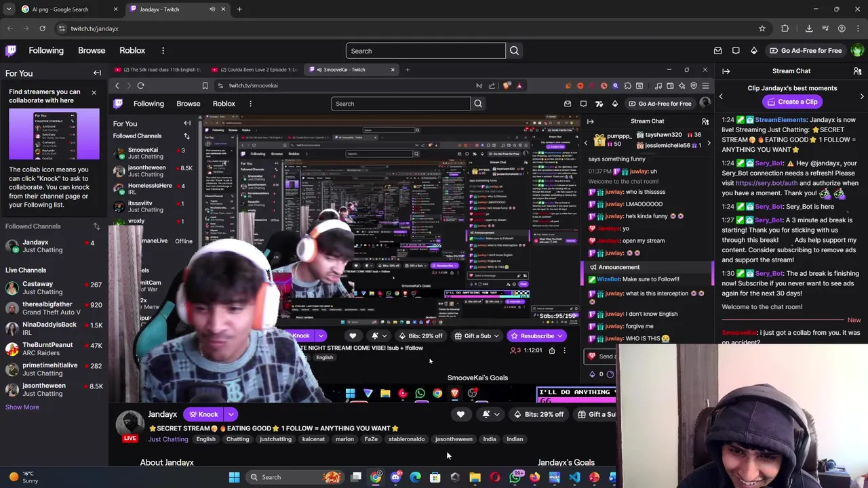
Task: Open NinaDaddyisBack live channel
Action: [54, 329]
